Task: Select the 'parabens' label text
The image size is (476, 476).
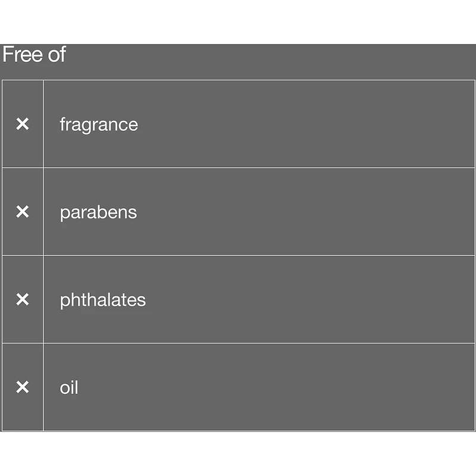Action: [x=98, y=212]
